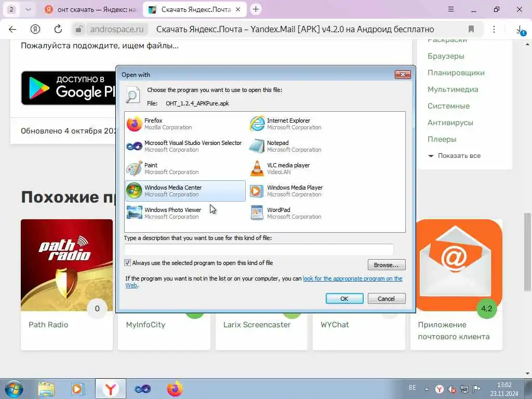Open the browser three-dot page menu
This screenshot has width=532, height=399.
[x=494, y=29]
